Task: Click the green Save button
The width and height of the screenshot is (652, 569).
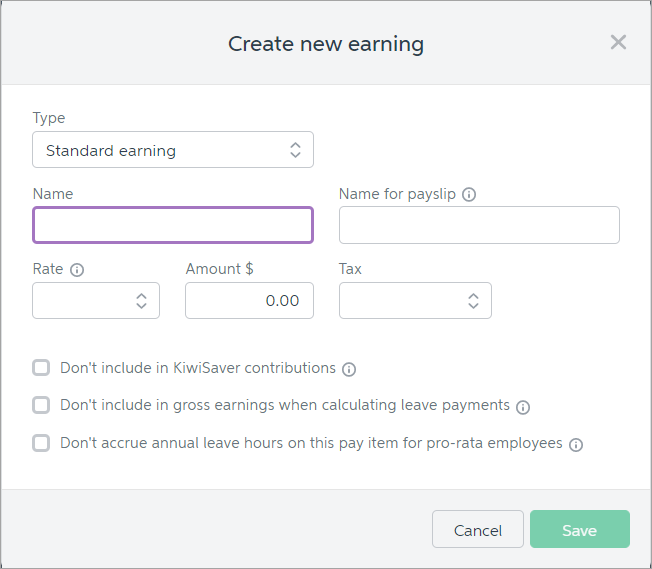Action: coord(579,530)
